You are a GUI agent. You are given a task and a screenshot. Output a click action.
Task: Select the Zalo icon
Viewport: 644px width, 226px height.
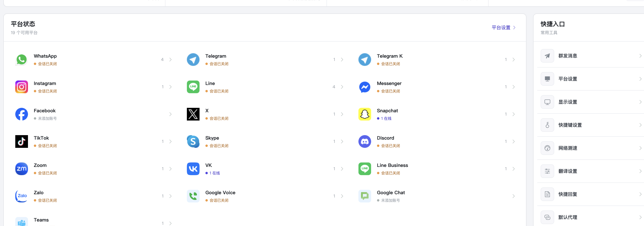[21, 196]
